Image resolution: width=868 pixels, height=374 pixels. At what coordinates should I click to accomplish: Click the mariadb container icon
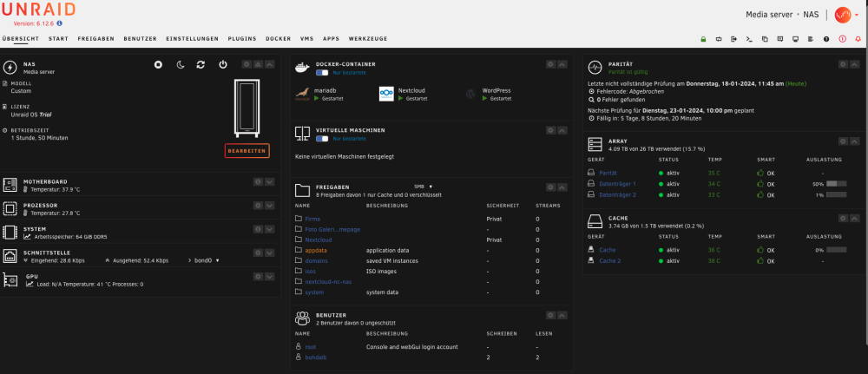(302, 94)
